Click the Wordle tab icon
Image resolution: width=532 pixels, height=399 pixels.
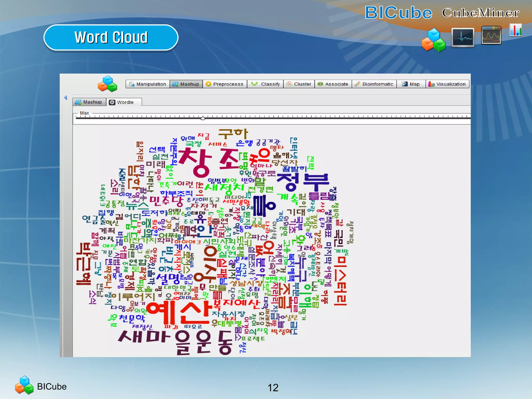[x=112, y=102]
